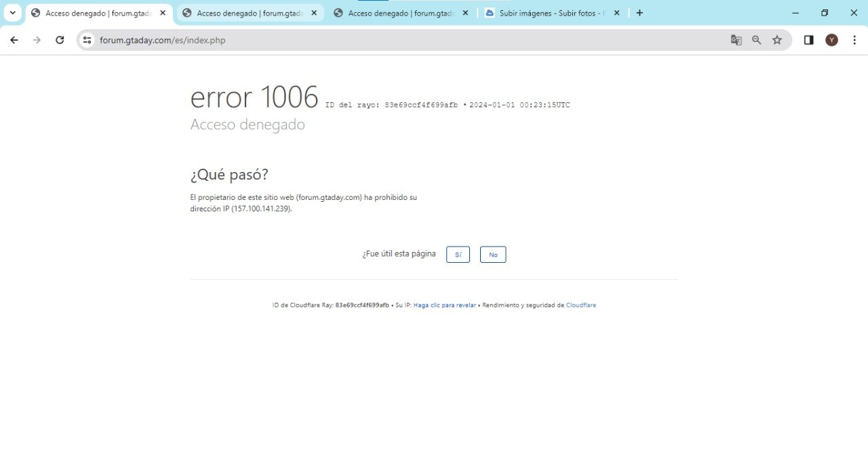Click the translate page icon
Viewport: 868px width, 462px height.
[736, 40]
